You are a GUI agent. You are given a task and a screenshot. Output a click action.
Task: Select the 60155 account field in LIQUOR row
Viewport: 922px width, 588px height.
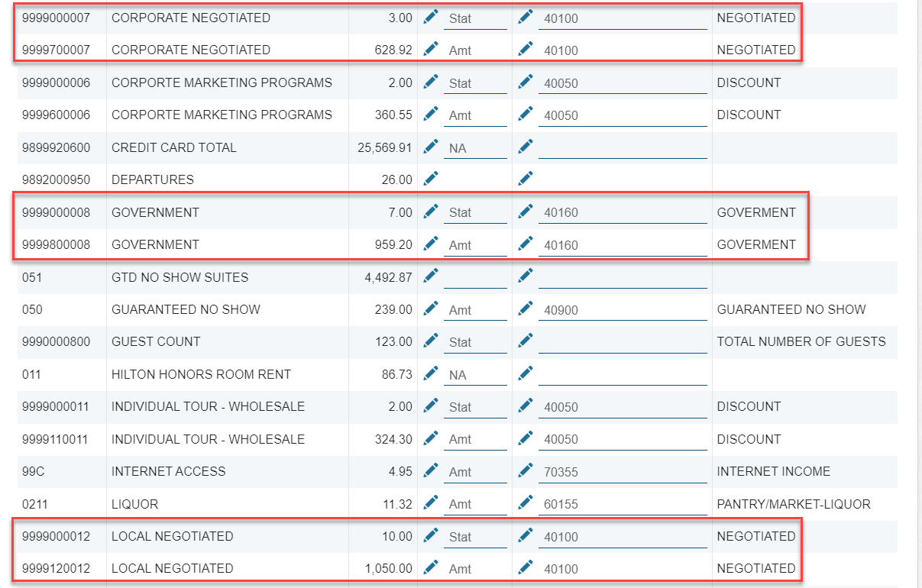click(622, 505)
